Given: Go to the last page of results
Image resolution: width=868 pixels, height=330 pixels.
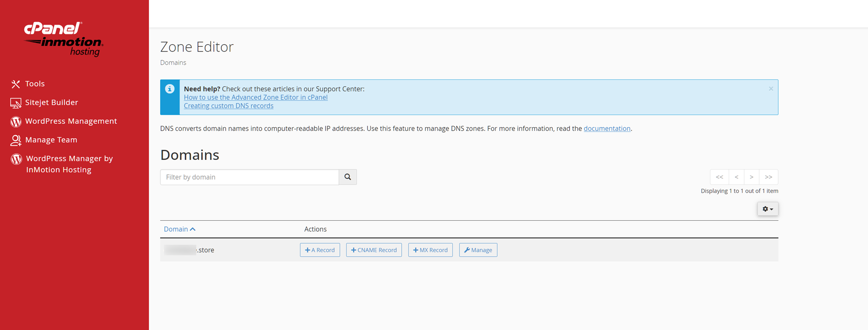Looking at the screenshot, I should click(768, 177).
